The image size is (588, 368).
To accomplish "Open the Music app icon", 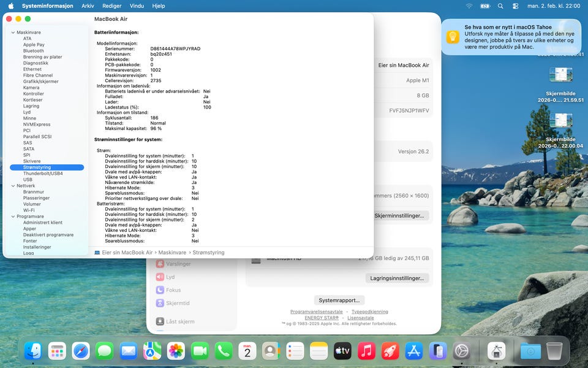I will coord(366,351).
